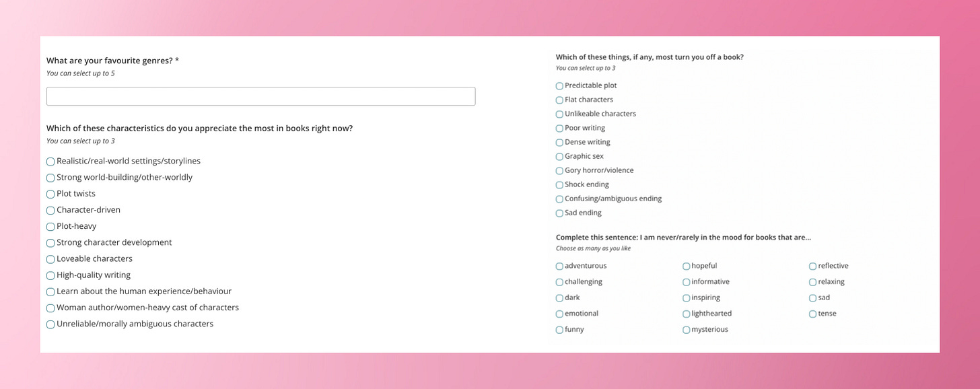
Task: Check Strong character development
Action: point(50,243)
